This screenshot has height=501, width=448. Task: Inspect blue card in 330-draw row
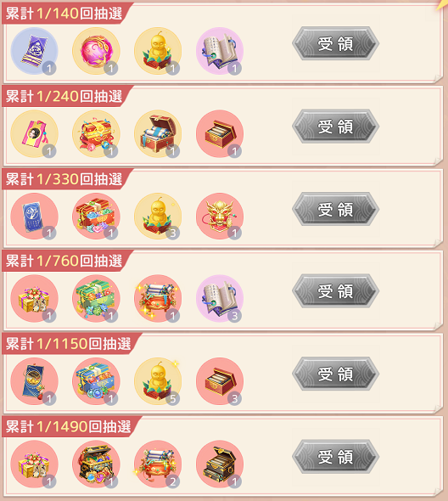pyautogui.click(x=35, y=217)
